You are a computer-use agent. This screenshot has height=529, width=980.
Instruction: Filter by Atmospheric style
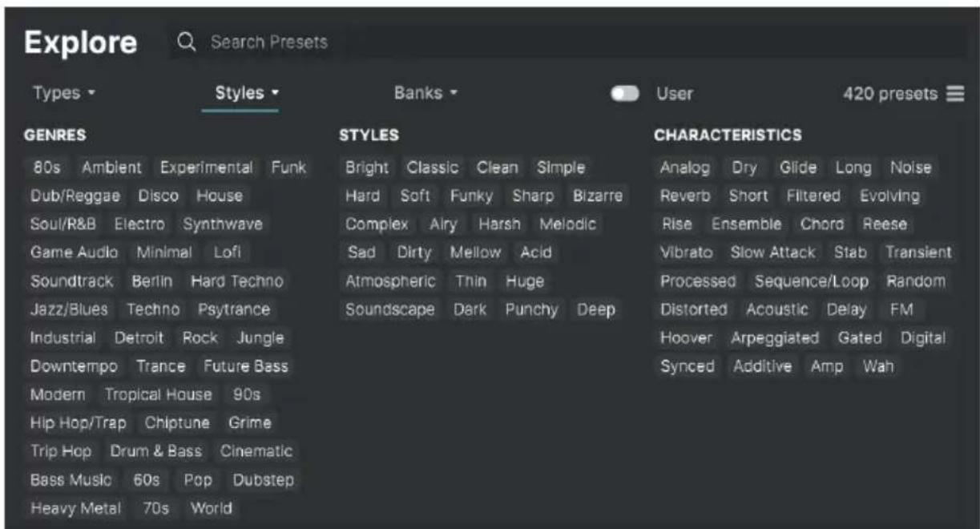click(390, 281)
